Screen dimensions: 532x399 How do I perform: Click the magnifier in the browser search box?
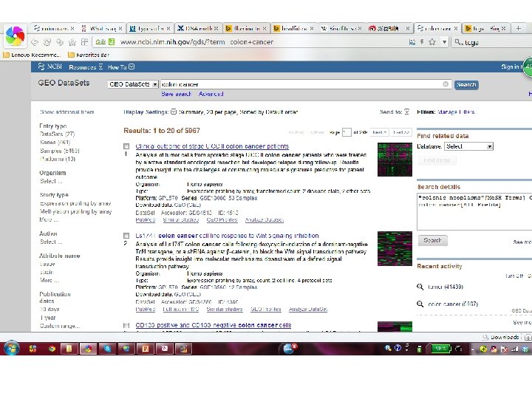pos(458,42)
